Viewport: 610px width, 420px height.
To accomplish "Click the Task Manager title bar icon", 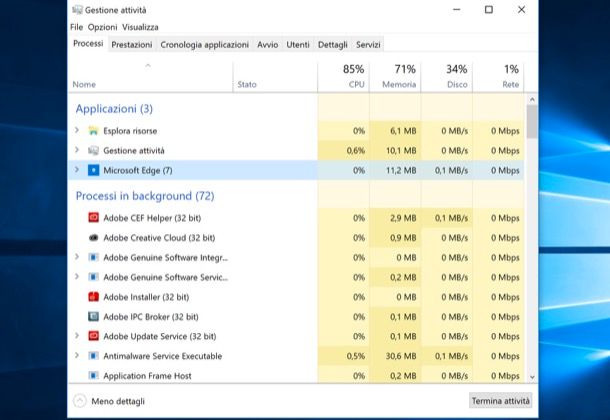I will pos(77,10).
